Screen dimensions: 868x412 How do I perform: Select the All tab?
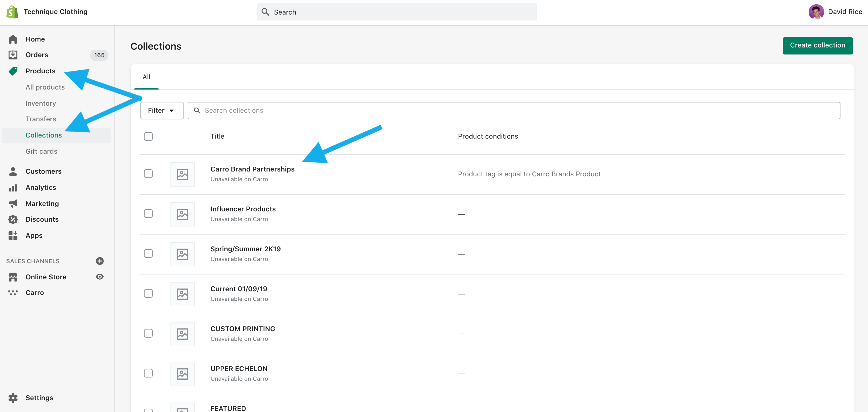(146, 77)
